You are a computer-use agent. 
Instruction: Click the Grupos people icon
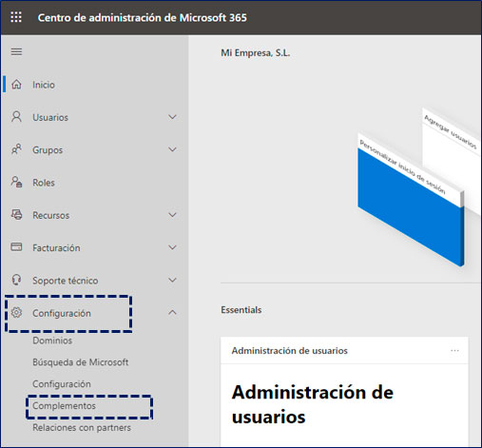click(16, 149)
